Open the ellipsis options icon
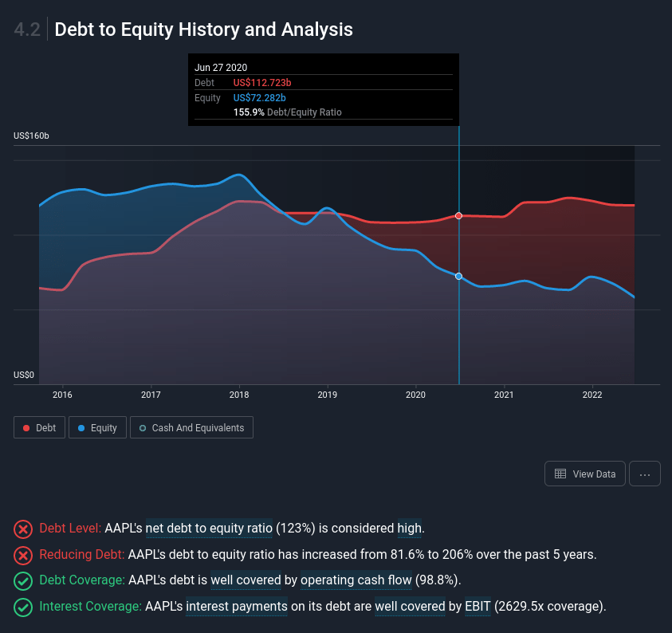 pos(644,474)
